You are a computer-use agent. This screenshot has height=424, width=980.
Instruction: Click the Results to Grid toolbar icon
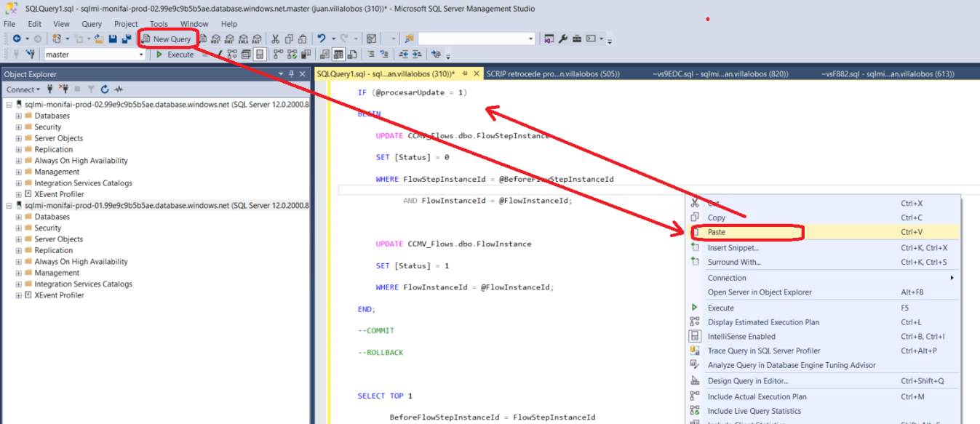339,55
